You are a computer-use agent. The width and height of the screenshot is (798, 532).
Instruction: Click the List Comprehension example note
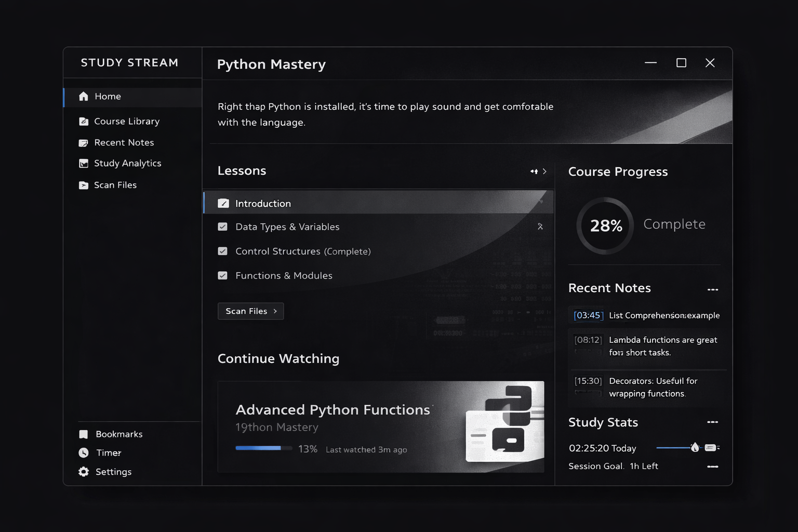pos(664,315)
